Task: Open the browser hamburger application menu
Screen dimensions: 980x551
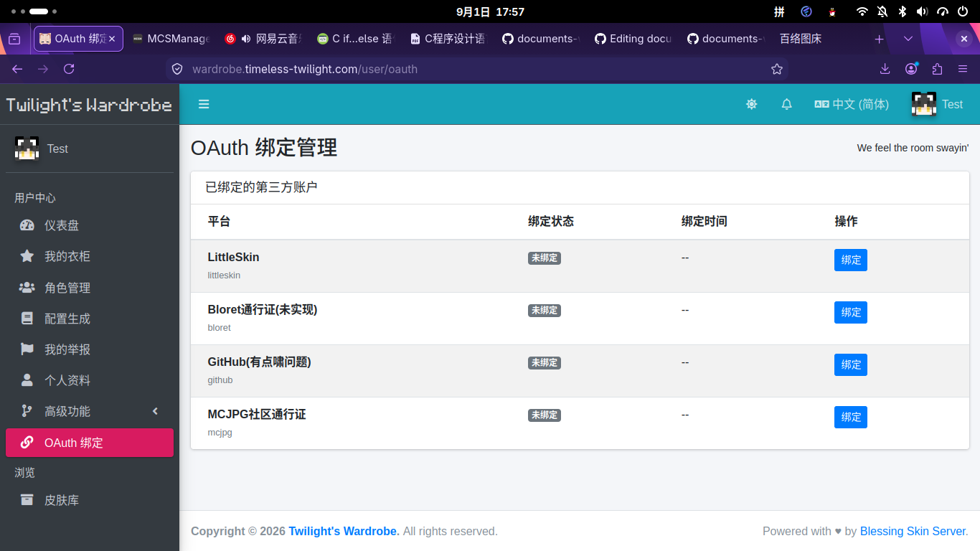Action: tap(963, 69)
